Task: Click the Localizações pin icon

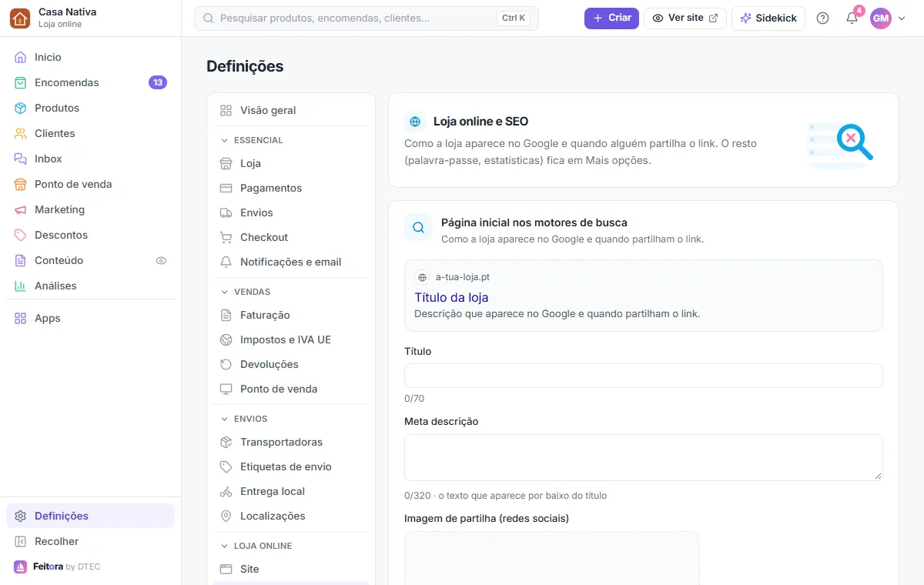Action: (226, 516)
